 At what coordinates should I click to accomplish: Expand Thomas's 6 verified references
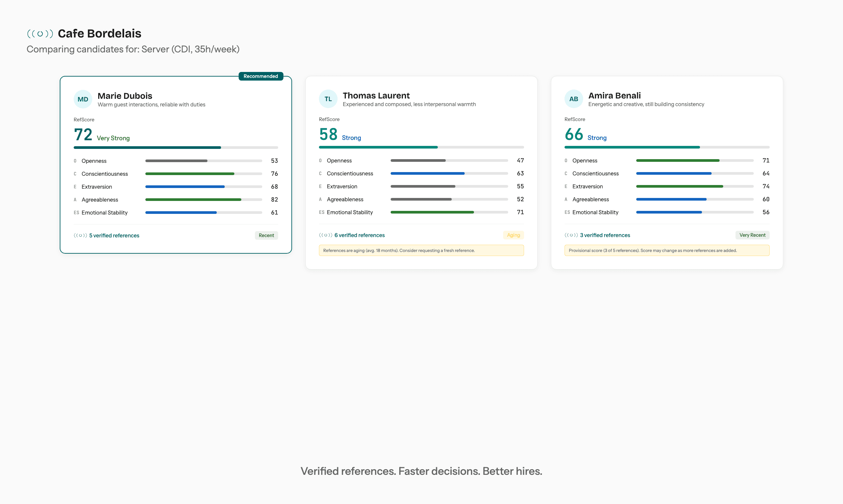360,235
